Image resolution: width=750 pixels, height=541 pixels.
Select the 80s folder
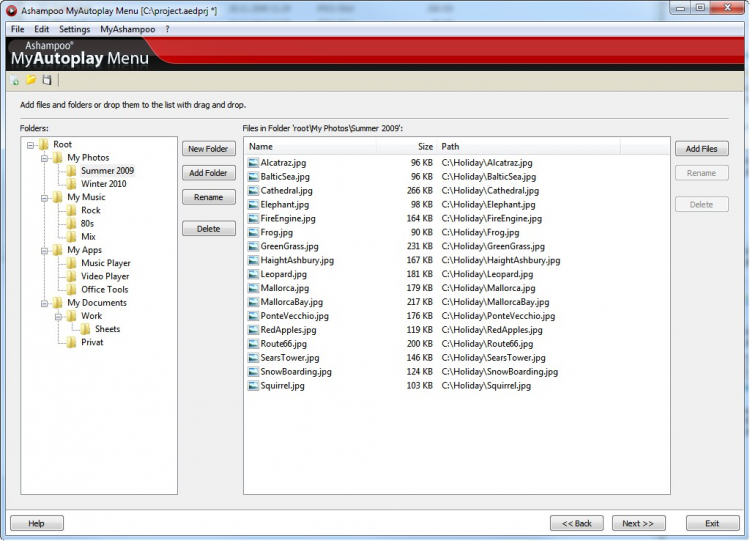point(88,223)
